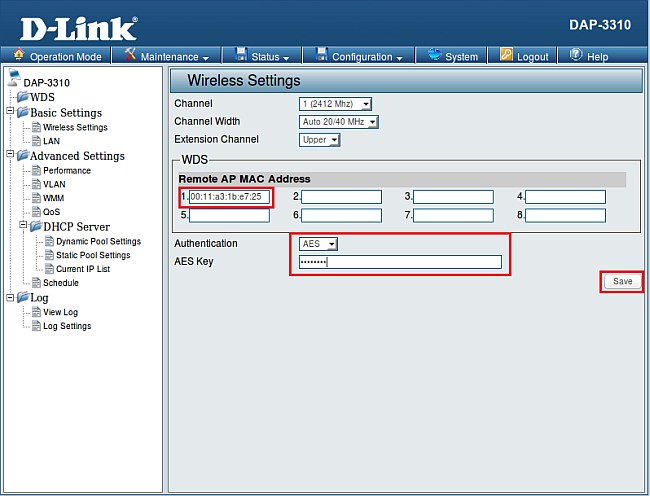Click the Logout key icon

tap(506, 56)
